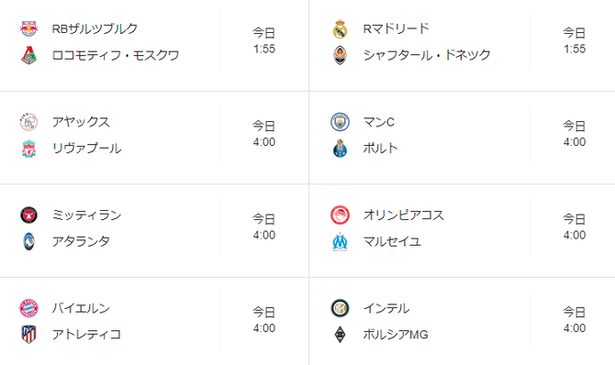Click the FC Porto crest icon
615x365 pixels.
(340, 149)
